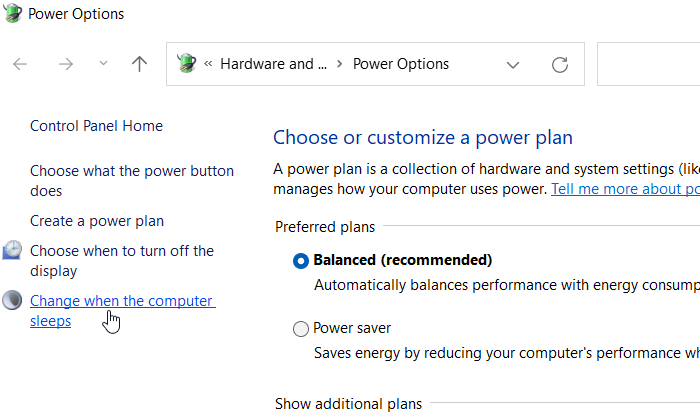Click the Forward arrow navigation button
700x415 pixels.
click(66, 64)
